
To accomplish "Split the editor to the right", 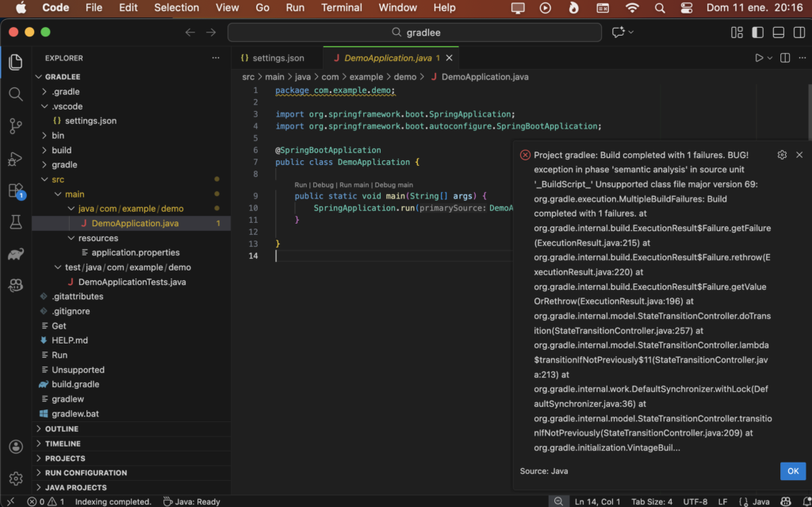I will point(785,58).
